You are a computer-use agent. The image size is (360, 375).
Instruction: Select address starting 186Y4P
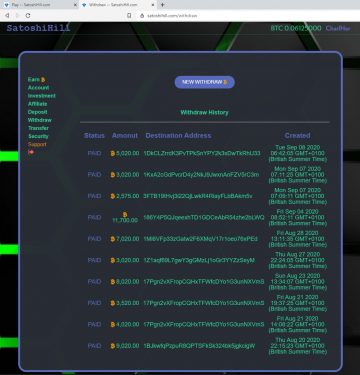click(204, 217)
